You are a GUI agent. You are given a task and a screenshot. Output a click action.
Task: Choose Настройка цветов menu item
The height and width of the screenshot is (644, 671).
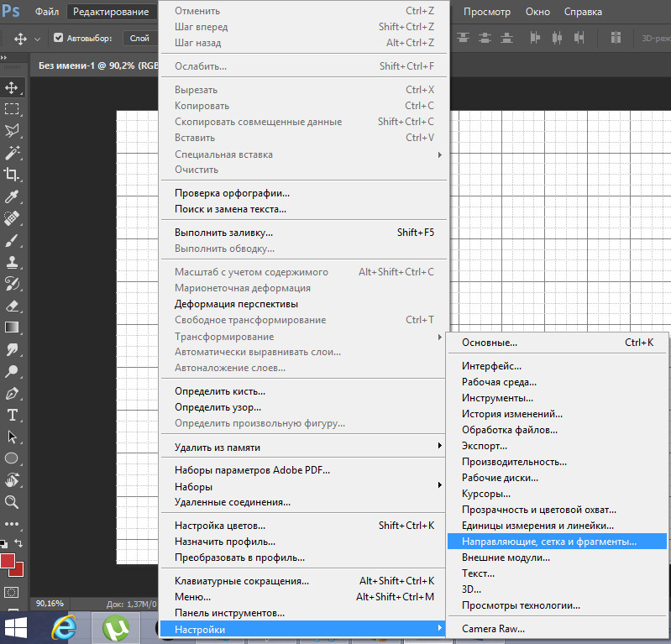[304, 526]
